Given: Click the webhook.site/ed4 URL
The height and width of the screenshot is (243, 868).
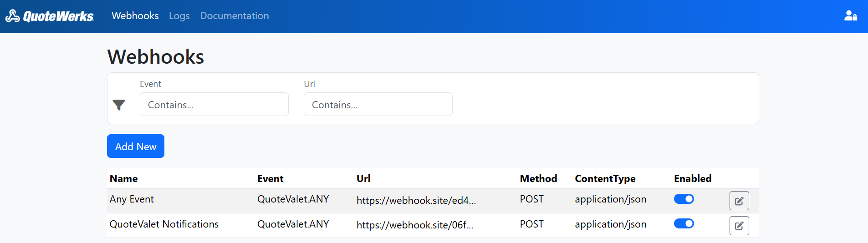Looking at the screenshot, I should click(x=416, y=201).
